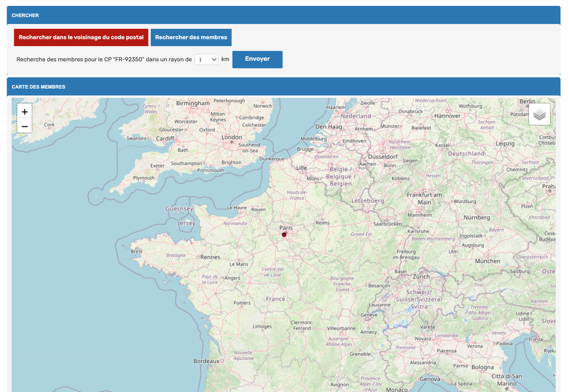Click the Rennes label on the map
The height and width of the screenshot is (392, 570).
[210, 257]
